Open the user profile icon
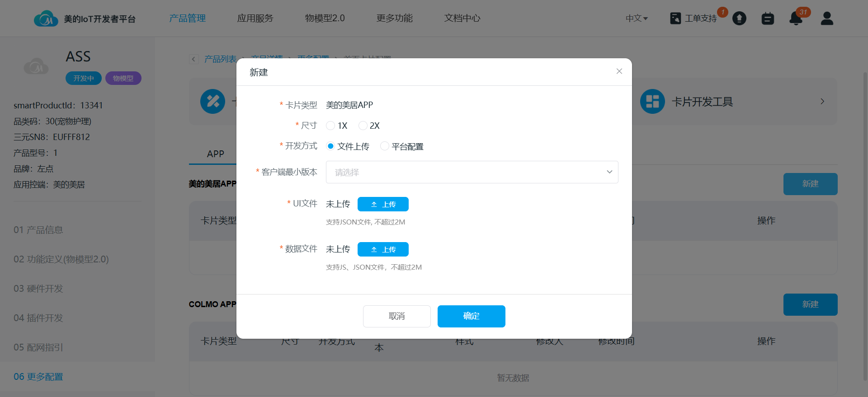 (x=827, y=19)
